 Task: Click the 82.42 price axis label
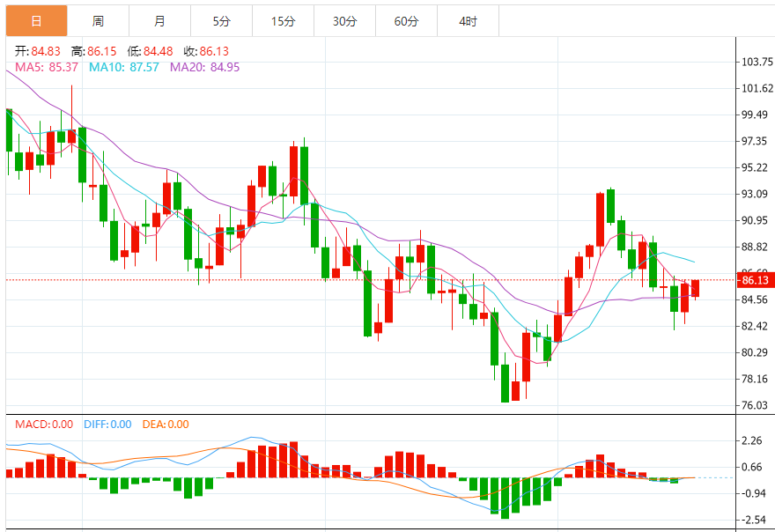(755, 326)
